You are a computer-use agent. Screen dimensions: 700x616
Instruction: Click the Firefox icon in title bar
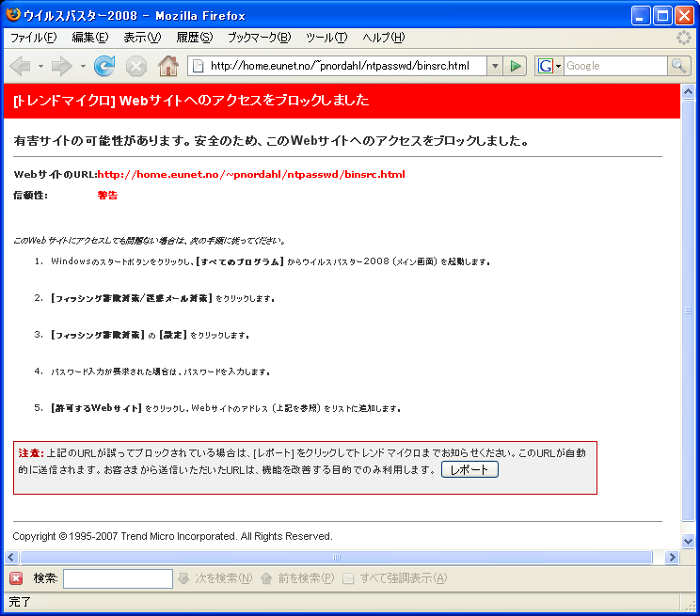click(x=13, y=15)
